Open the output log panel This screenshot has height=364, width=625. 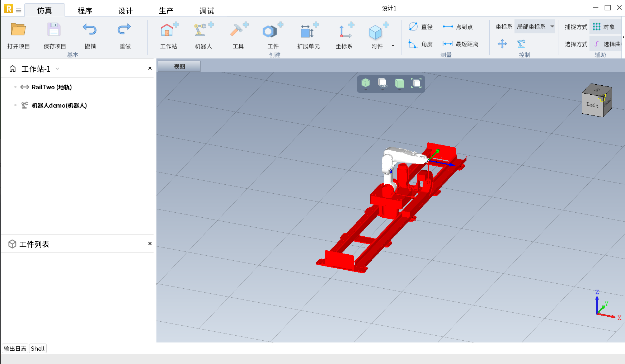click(15, 349)
